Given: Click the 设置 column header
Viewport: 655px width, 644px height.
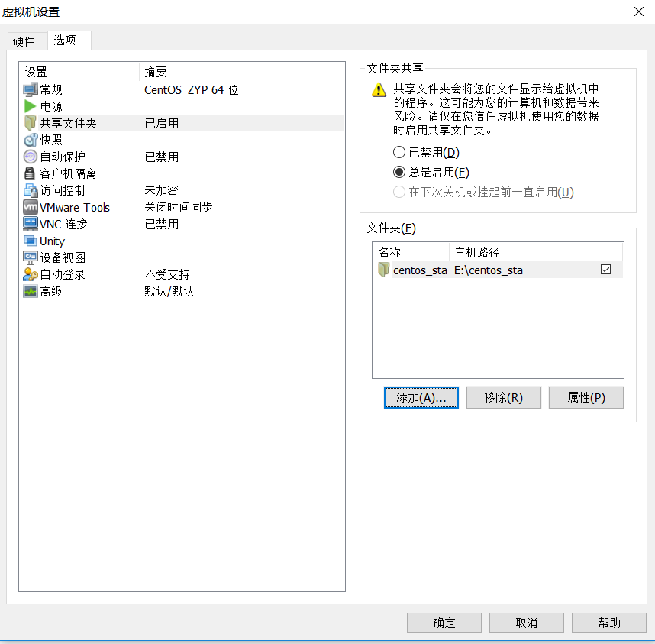Looking at the screenshot, I should (x=79, y=72).
